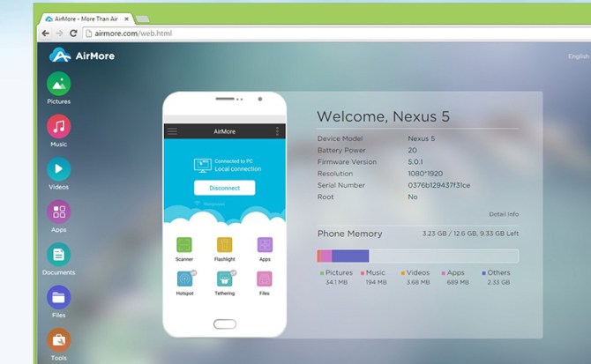
Task: Reload the page with the refresh icon
Action: 73,33
